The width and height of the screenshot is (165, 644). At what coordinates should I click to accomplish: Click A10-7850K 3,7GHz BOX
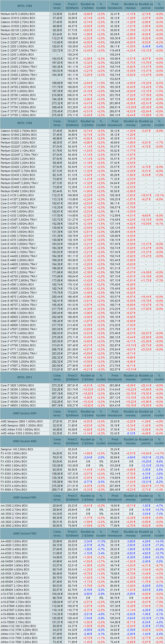16,622
